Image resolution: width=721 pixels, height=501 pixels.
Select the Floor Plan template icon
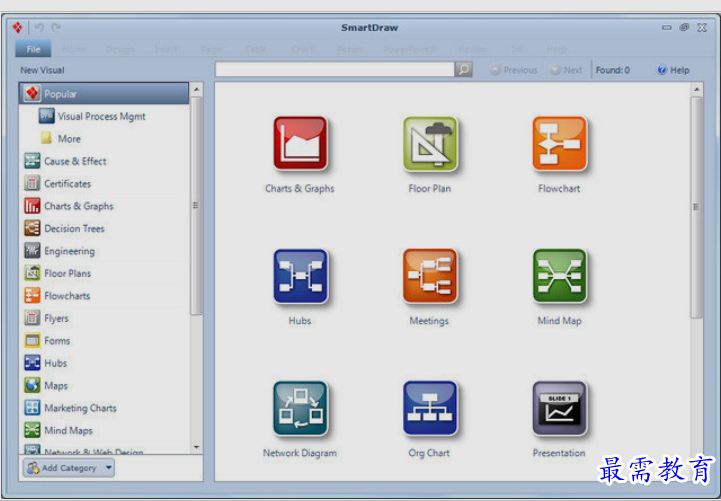430,144
